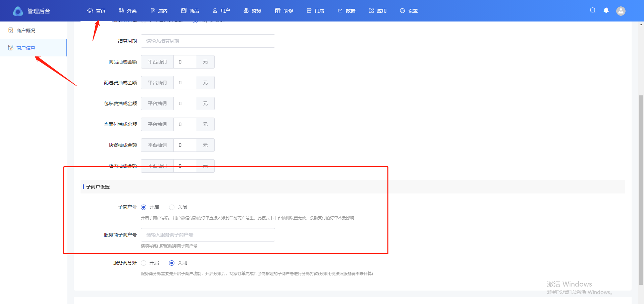
Task: Select 关闭 radio for 服务商分账
Action: [x=172, y=263]
